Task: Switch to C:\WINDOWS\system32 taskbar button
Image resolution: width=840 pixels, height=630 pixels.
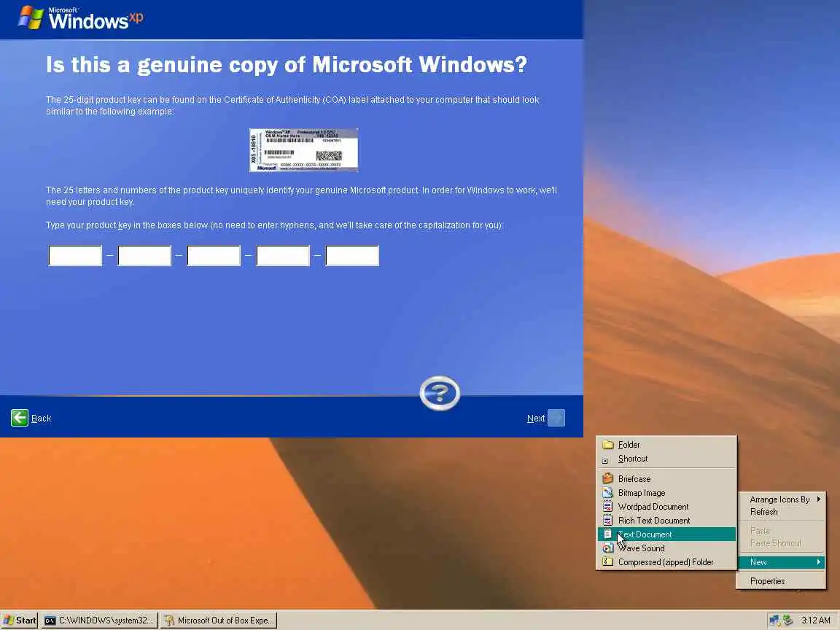Action: 100,621
